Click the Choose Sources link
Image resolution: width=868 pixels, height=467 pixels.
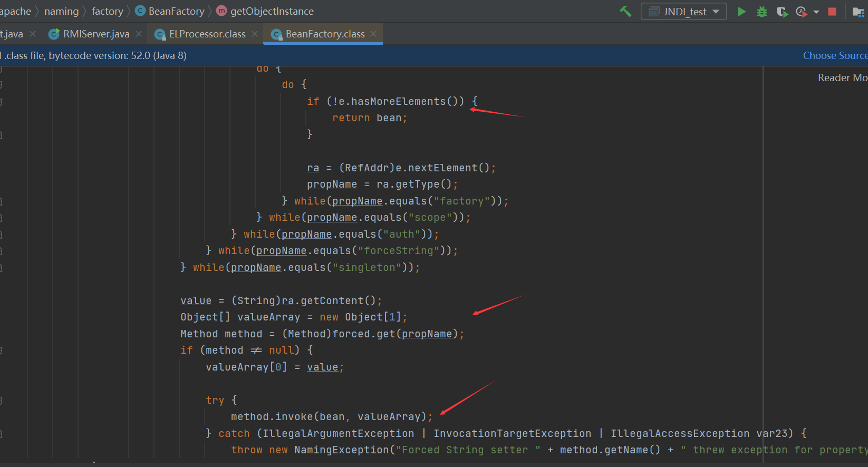[x=835, y=55]
